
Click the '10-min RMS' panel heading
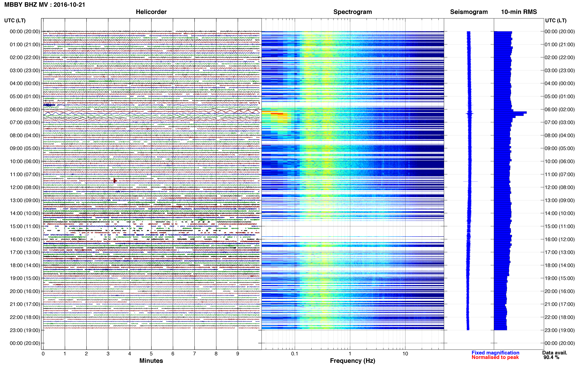519,12
